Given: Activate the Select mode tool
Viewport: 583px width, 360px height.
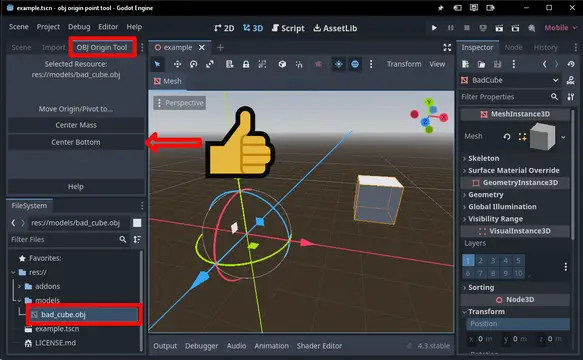Looking at the screenshot, I should coord(157,64).
